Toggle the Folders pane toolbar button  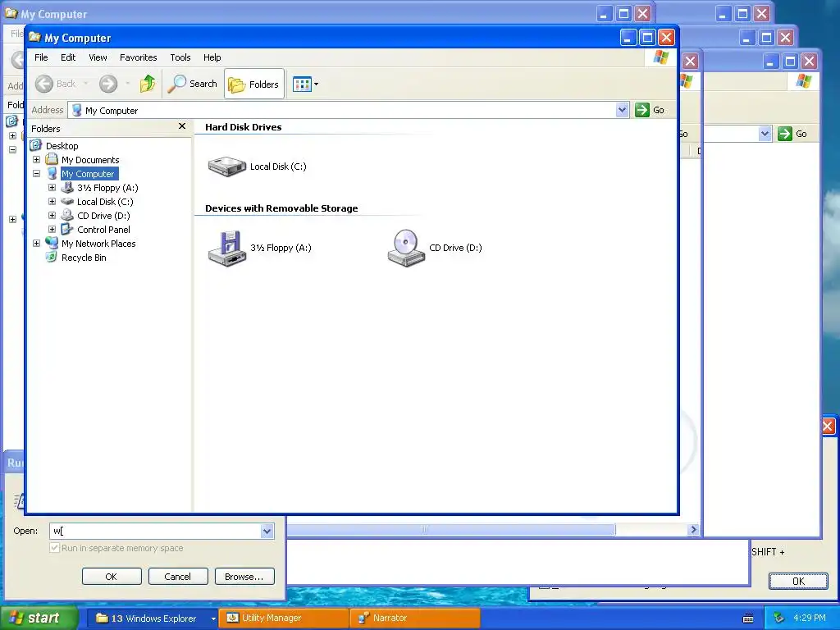pos(254,84)
